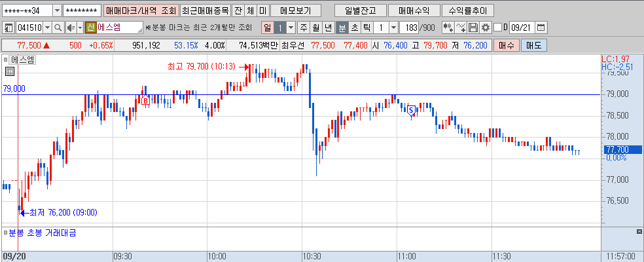Screen dimensions: 644x262
Task: Close the volume sub-panel with X icon
Action: pyautogui.click(x=639, y=232)
